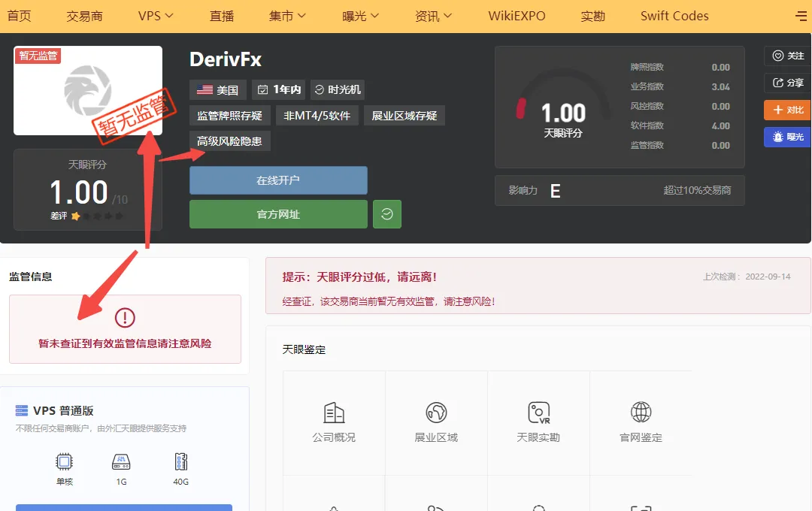This screenshot has height=511, width=812.
Task: Open the WikiEXPO menu item
Action: [x=517, y=16]
